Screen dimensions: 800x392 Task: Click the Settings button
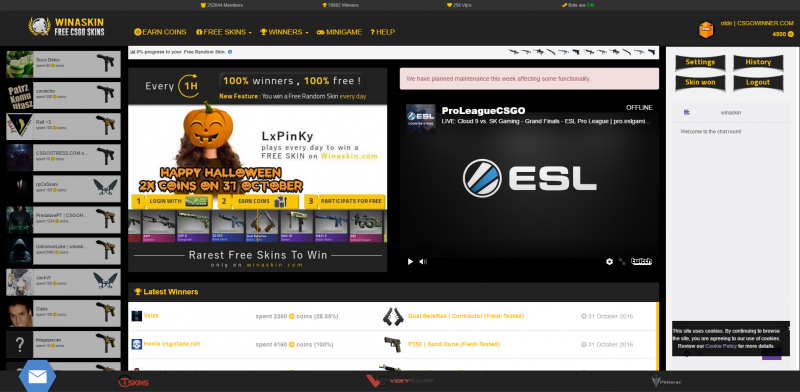[x=700, y=62]
